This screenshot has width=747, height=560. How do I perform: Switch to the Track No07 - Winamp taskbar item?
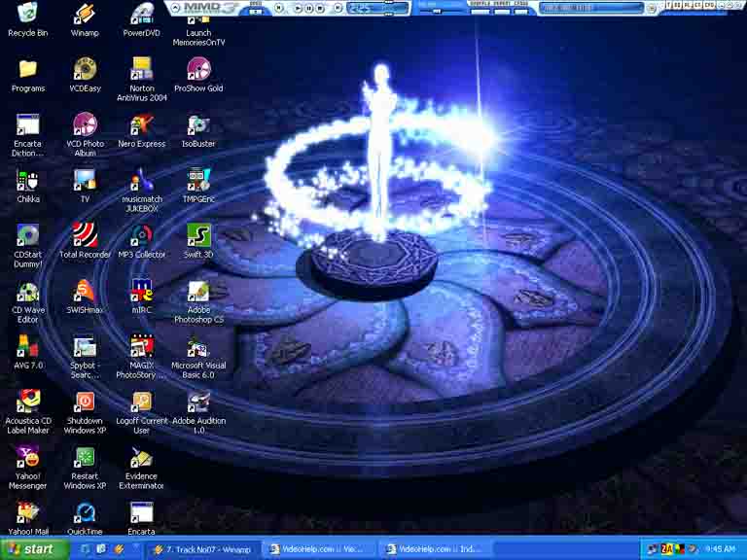(205, 549)
